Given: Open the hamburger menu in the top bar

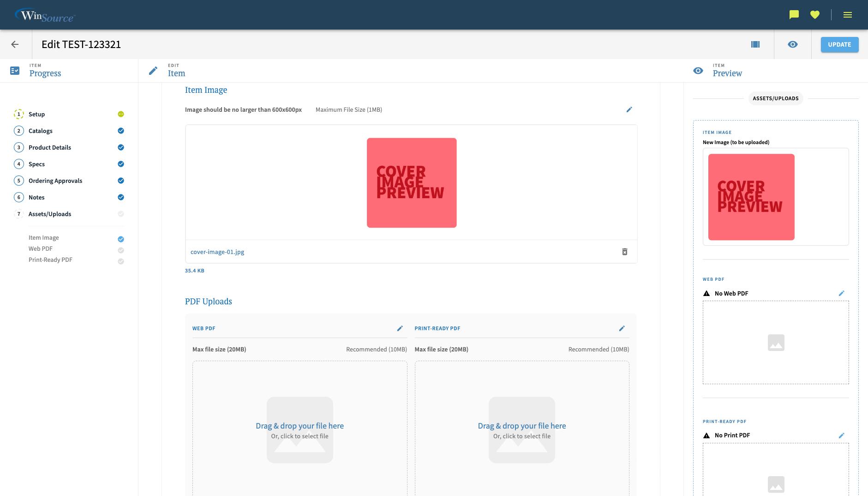Looking at the screenshot, I should coord(848,14).
